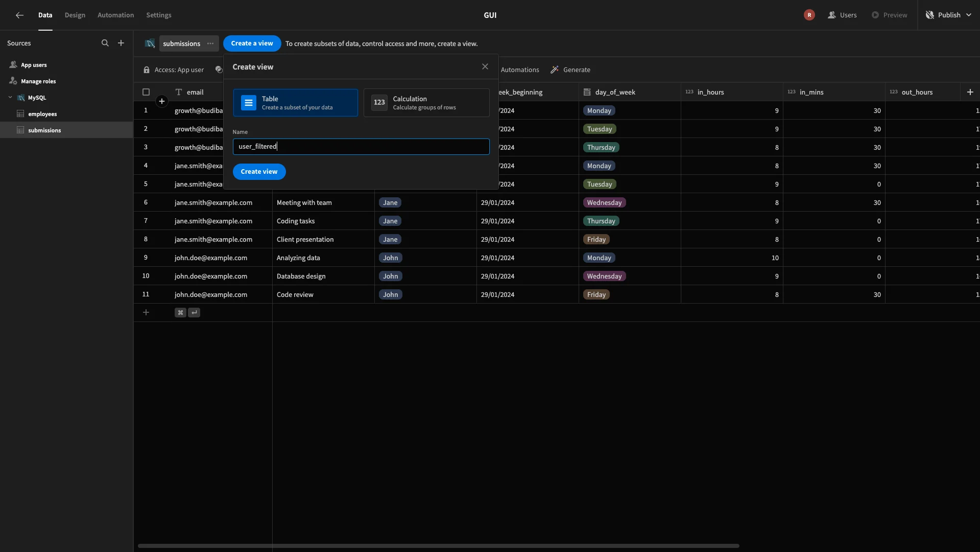Open Access: App user settings

point(174,70)
